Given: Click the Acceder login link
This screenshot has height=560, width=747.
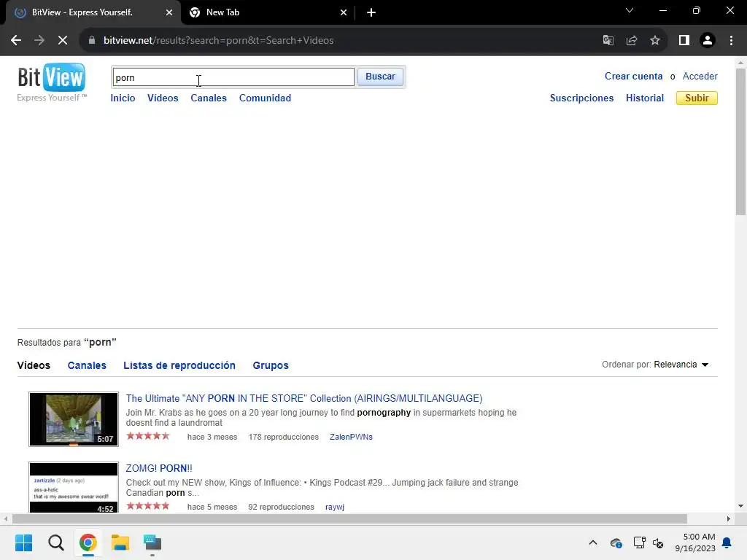Looking at the screenshot, I should tap(700, 76).
